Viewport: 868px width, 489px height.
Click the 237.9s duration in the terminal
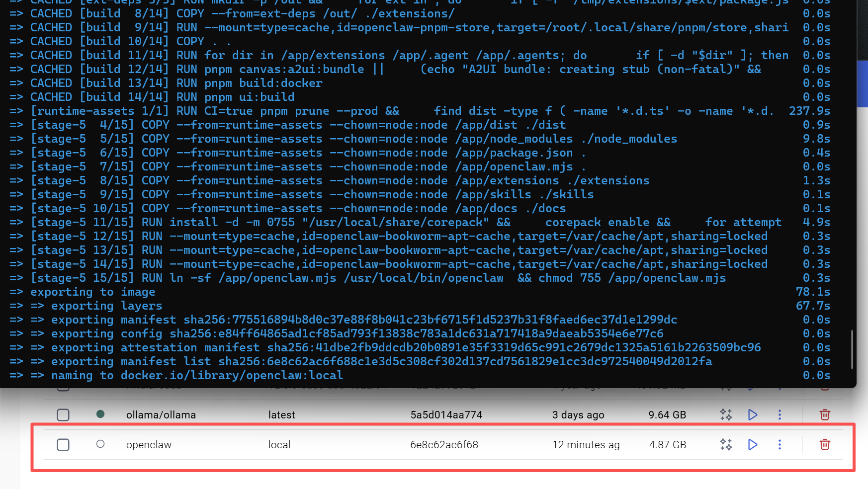pos(810,111)
